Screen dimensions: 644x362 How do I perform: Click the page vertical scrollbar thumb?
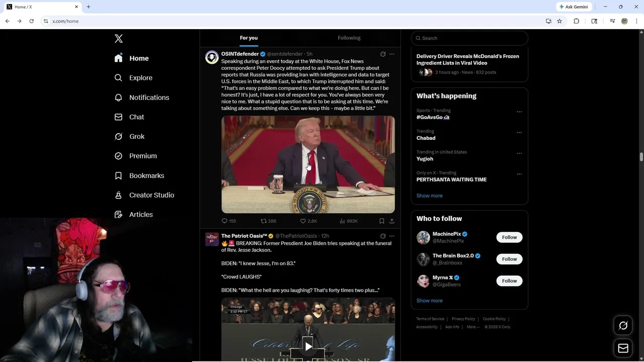point(641,157)
